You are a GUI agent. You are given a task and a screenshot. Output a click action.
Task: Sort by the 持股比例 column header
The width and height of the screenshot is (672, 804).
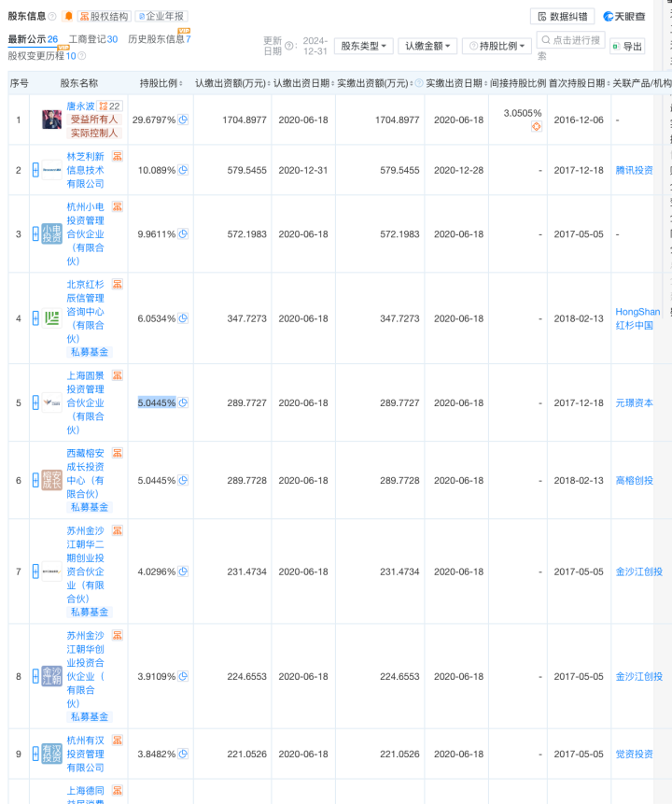(161, 83)
